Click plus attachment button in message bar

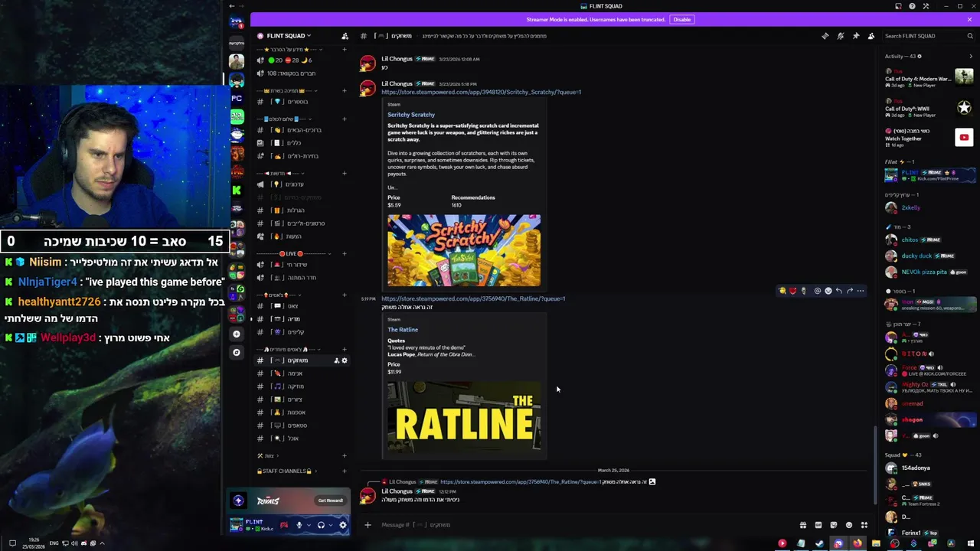pyautogui.click(x=367, y=525)
